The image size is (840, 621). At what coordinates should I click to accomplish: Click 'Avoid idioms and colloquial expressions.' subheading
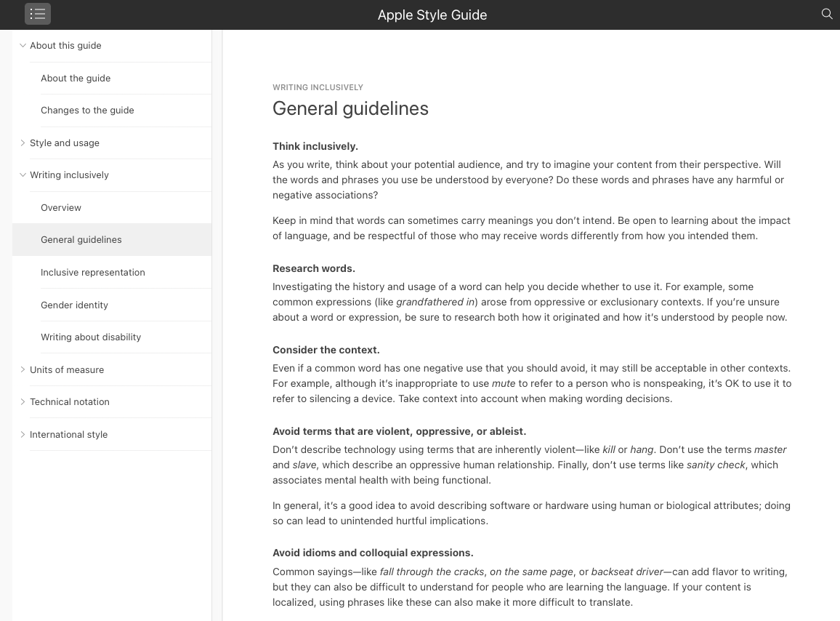(373, 553)
